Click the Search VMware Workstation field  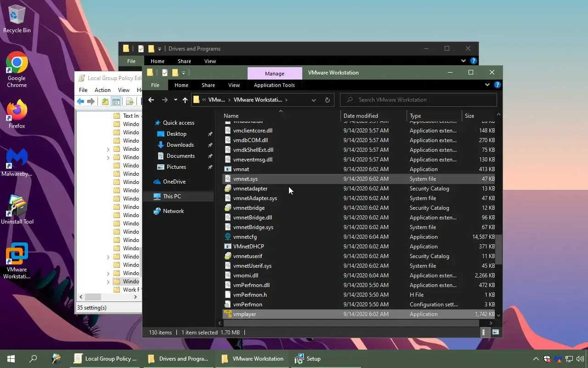[418, 100]
